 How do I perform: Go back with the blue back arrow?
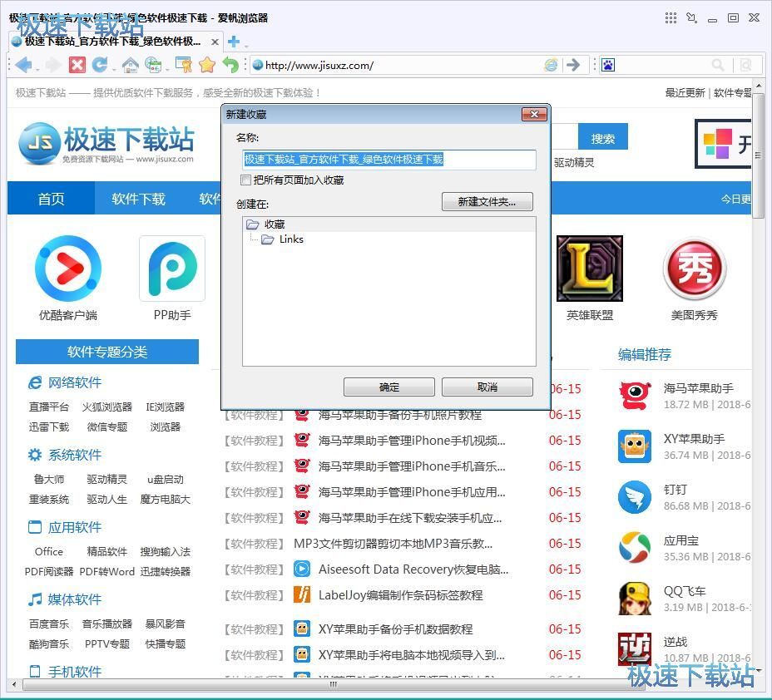coord(22,65)
